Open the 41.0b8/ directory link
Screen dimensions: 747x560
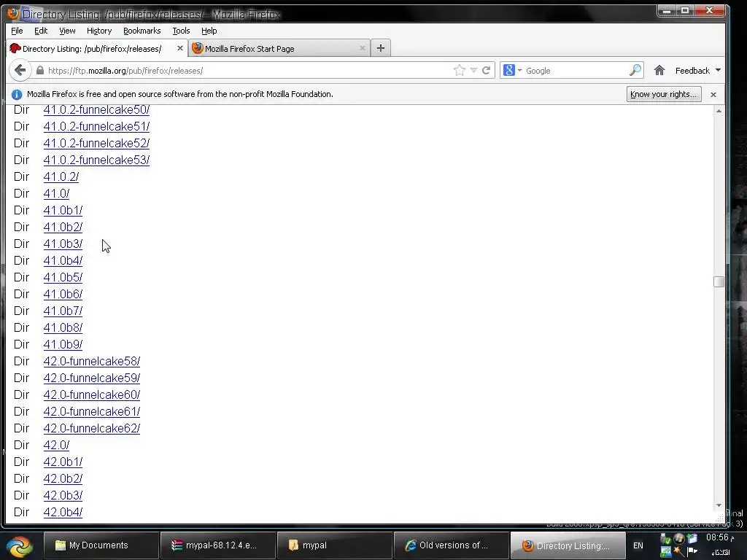pos(63,327)
